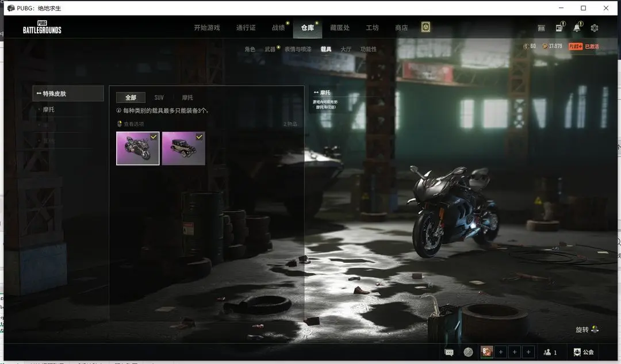Switch to 大厅 sub-tab

346,49
